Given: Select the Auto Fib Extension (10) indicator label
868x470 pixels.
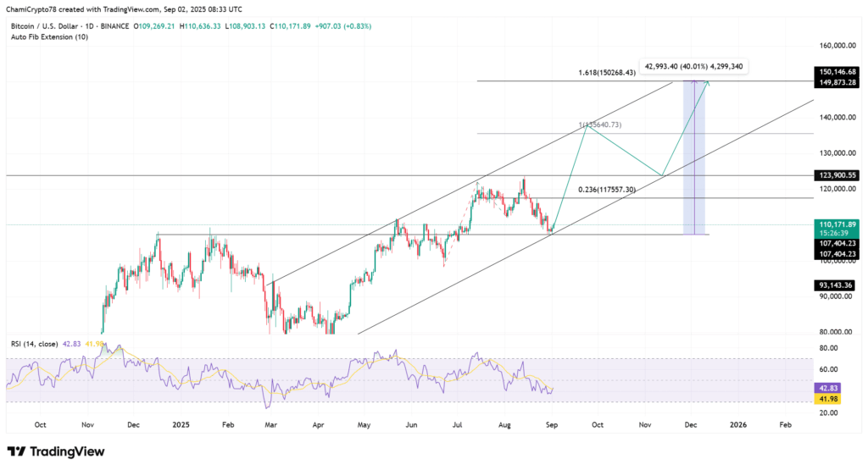Looking at the screenshot, I should point(47,37).
